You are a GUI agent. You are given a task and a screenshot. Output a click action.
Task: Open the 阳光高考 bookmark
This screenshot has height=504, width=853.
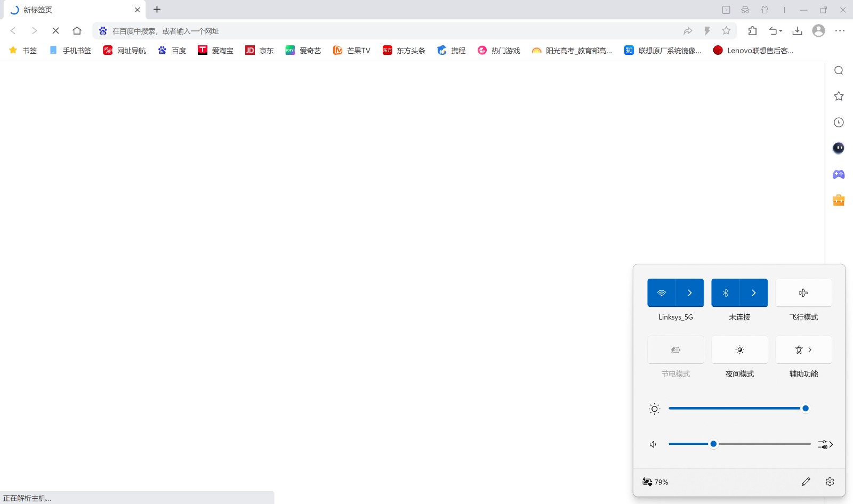point(572,50)
